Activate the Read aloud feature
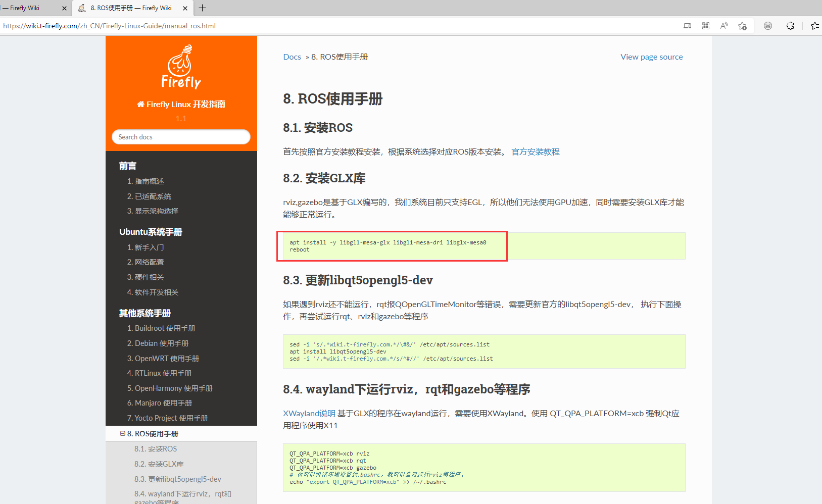 [724, 25]
